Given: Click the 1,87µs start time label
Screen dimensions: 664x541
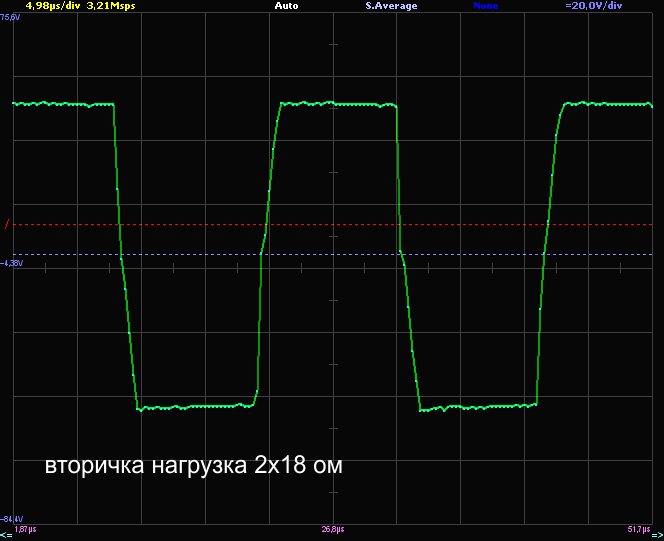Looking at the screenshot, I should coord(25,530).
